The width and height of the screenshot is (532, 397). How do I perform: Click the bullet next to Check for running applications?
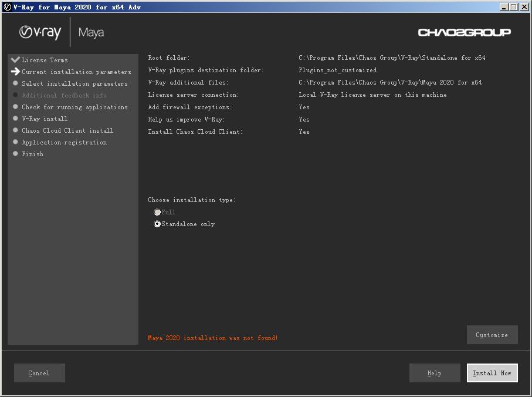(x=15, y=107)
